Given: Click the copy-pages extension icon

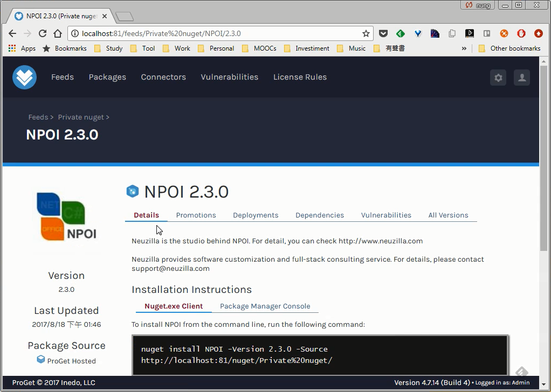Looking at the screenshot, I should (x=452, y=33).
